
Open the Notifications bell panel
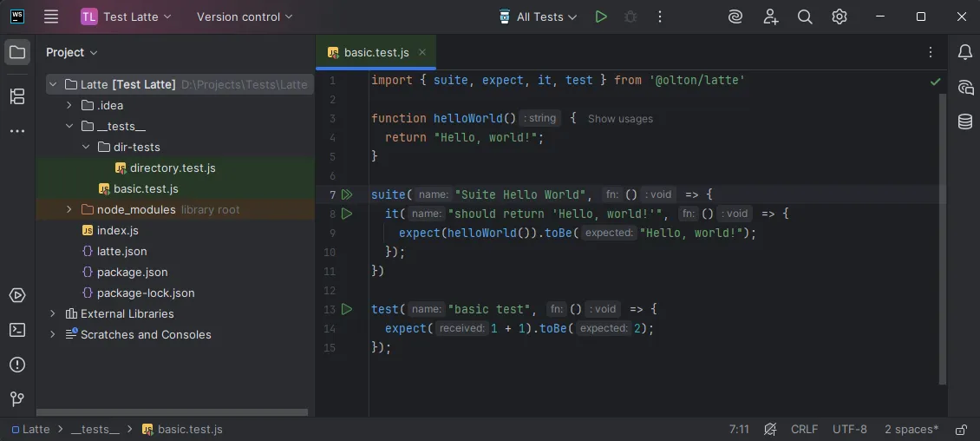coord(964,52)
